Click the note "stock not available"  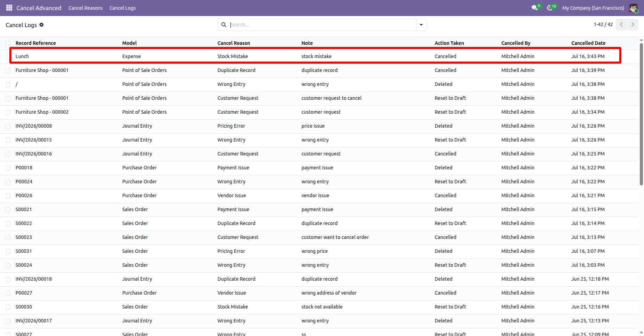click(x=322, y=307)
